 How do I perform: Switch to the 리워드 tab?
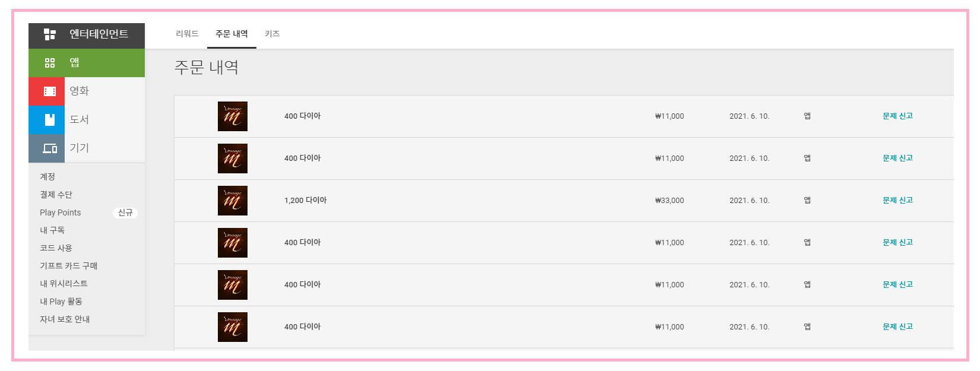[187, 34]
